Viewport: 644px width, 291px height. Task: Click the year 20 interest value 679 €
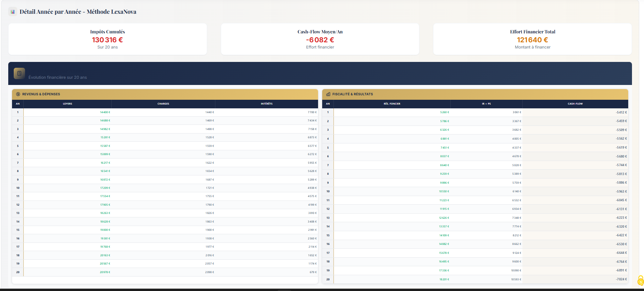pos(313,272)
